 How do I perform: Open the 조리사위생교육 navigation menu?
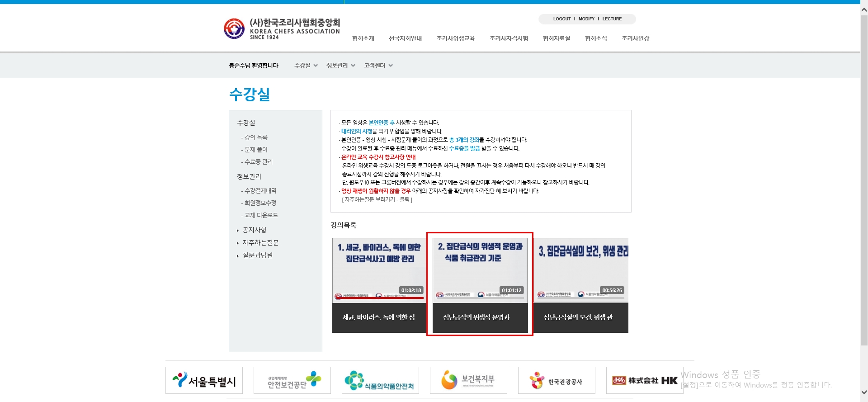pyautogui.click(x=455, y=38)
